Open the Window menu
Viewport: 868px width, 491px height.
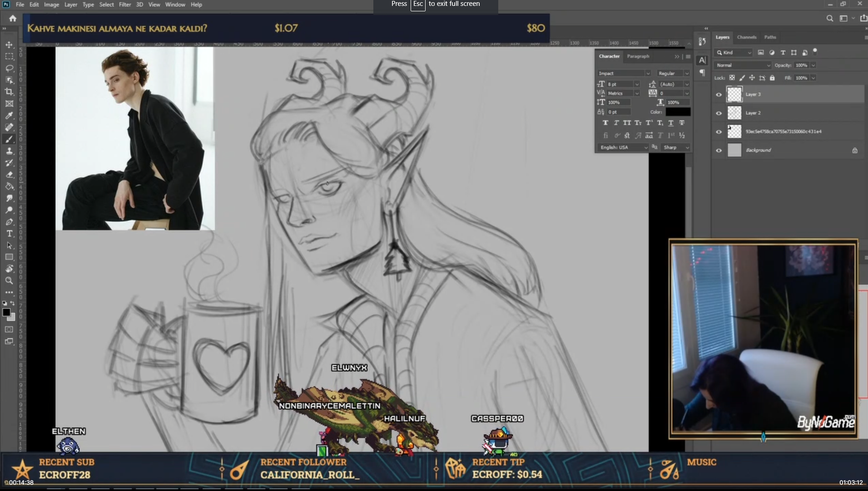[175, 5]
